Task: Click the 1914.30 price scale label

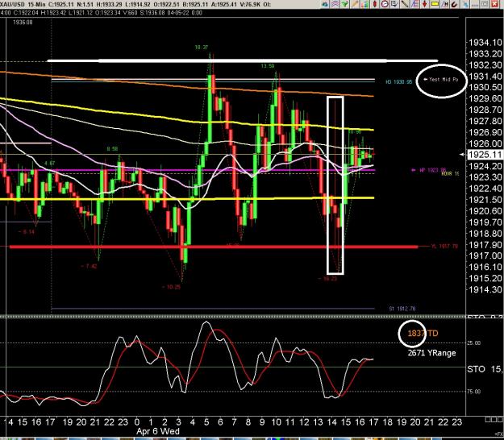Action: coord(485,289)
